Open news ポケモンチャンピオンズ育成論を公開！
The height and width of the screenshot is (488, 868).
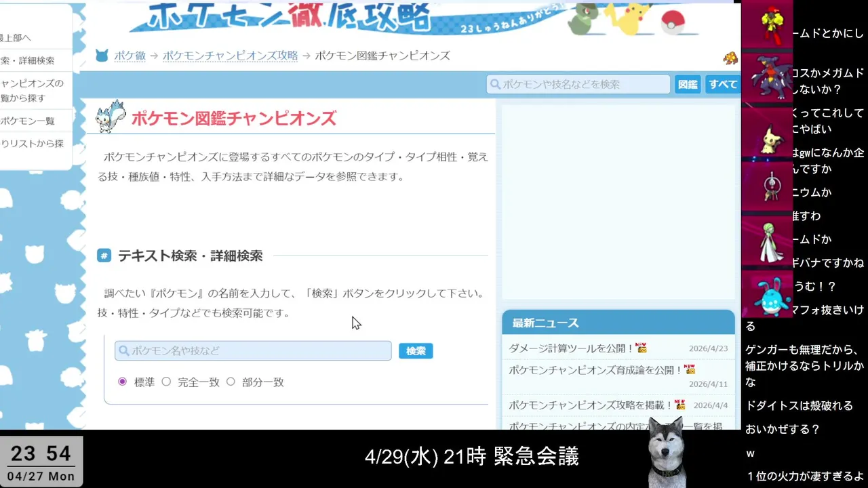[x=595, y=370]
